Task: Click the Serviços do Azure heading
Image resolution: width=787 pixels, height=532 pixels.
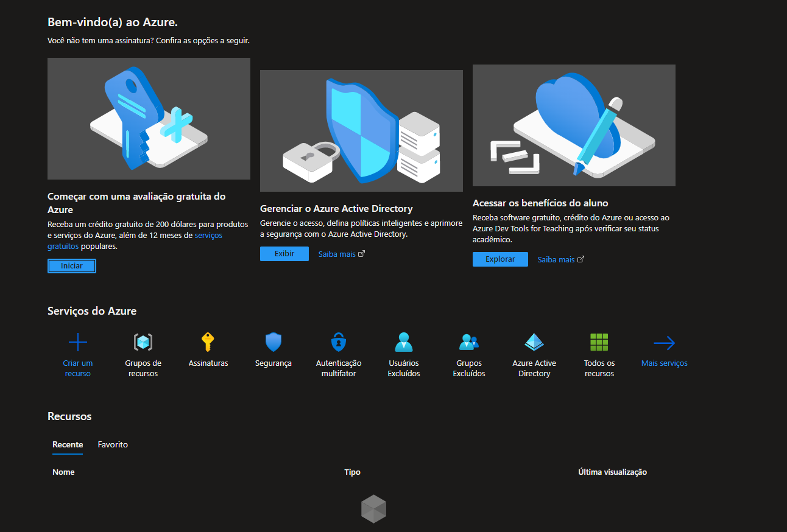Action: (x=92, y=311)
